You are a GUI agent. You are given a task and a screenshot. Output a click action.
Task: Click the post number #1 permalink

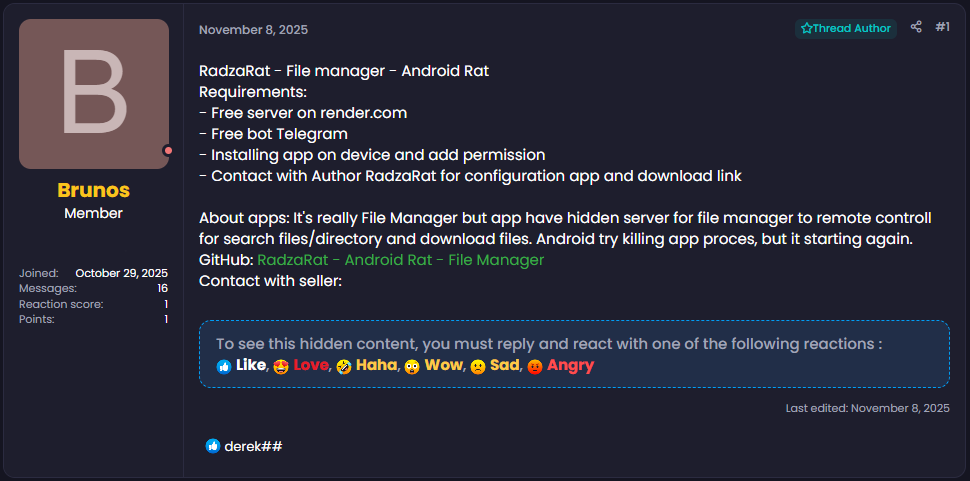pyautogui.click(x=942, y=28)
